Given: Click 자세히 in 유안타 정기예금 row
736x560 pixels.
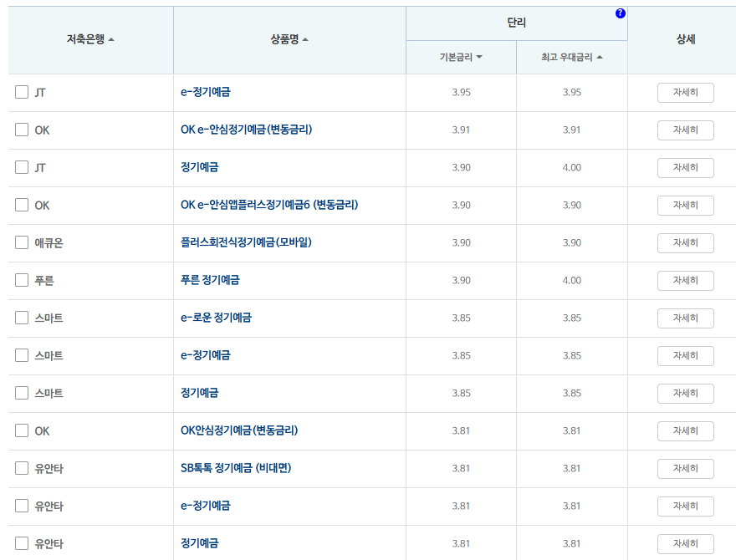Looking at the screenshot, I should [x=685, y=543].
